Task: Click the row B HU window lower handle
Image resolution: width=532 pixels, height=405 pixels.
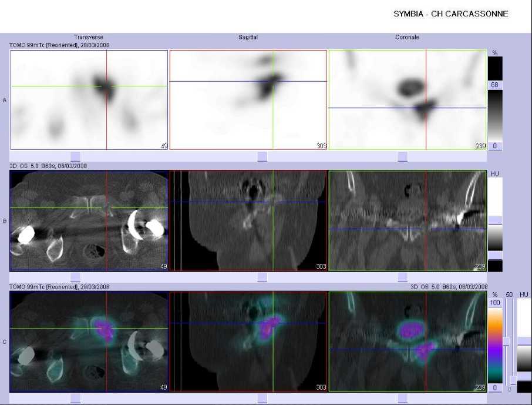Action: [495, 256]
